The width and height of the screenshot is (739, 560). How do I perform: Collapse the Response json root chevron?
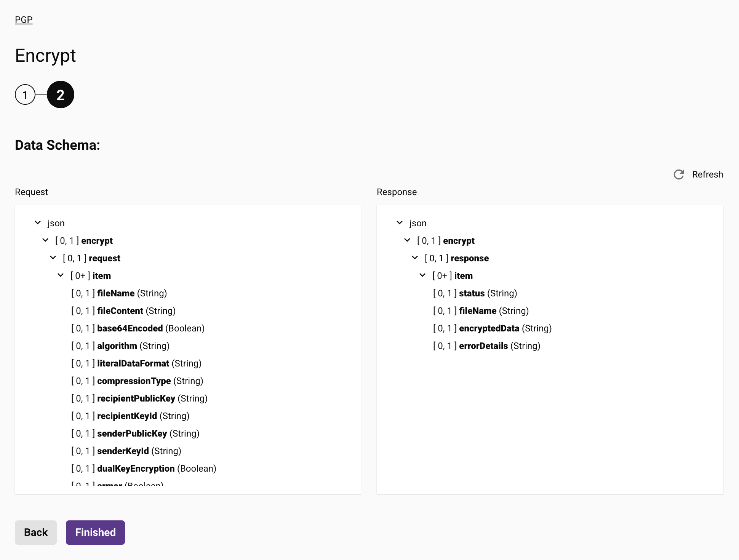pyautogui.click(x=400, y=222)
